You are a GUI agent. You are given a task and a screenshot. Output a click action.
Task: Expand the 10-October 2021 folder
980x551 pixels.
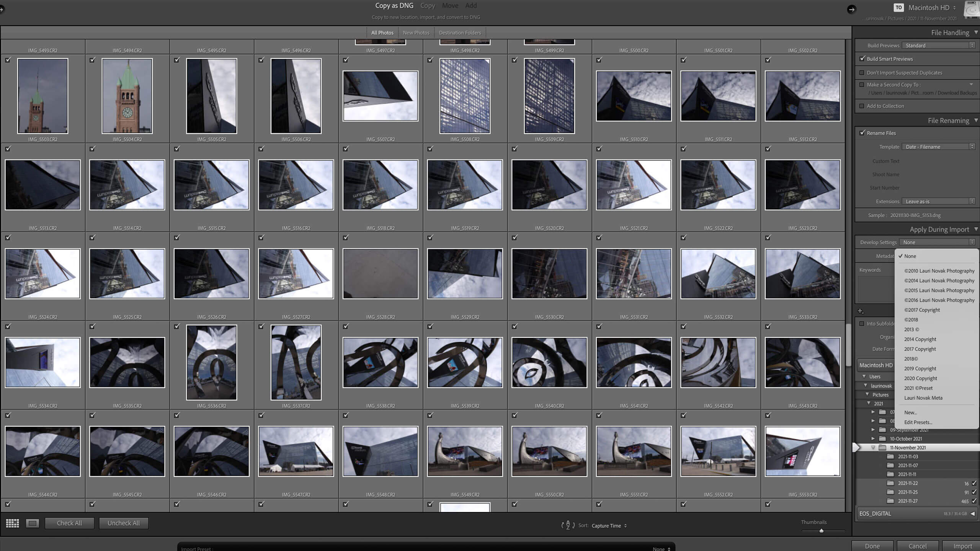pyautogui.click(x=873, y=439)
